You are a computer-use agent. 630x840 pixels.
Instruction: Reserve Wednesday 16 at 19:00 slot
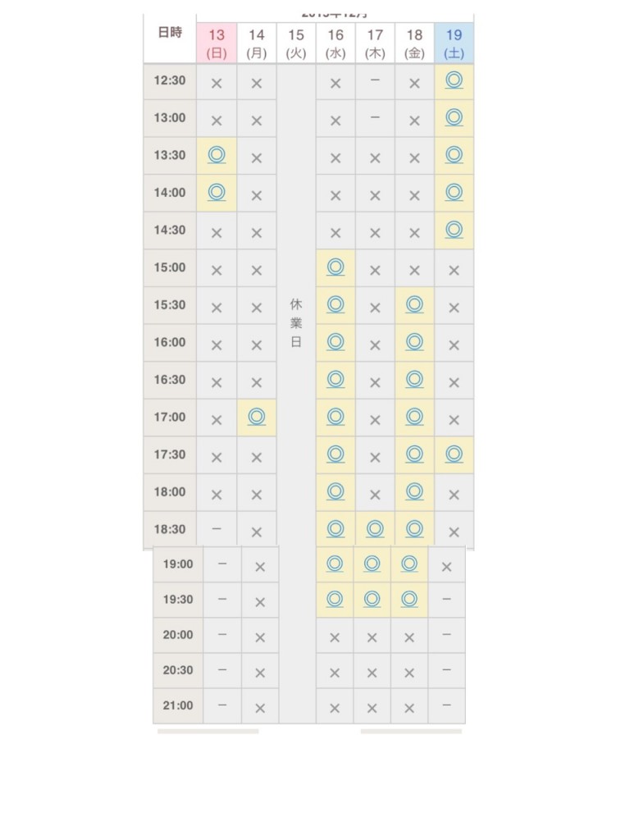coord(335,564)
